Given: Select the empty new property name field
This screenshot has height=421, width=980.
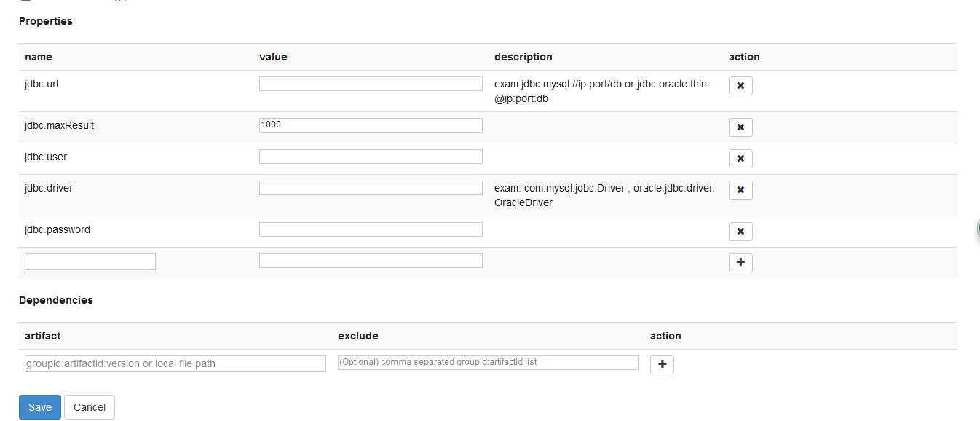Looking at the screenshot, I should coord(90,261).
